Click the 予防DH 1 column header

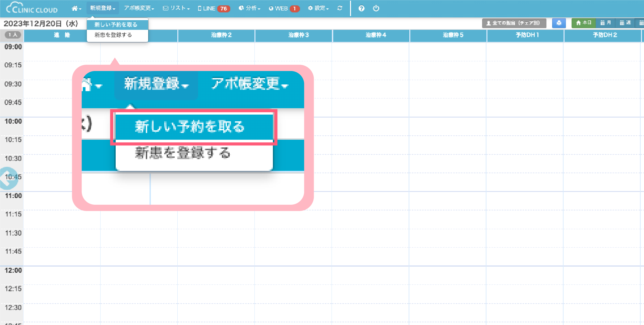(527, 35)
